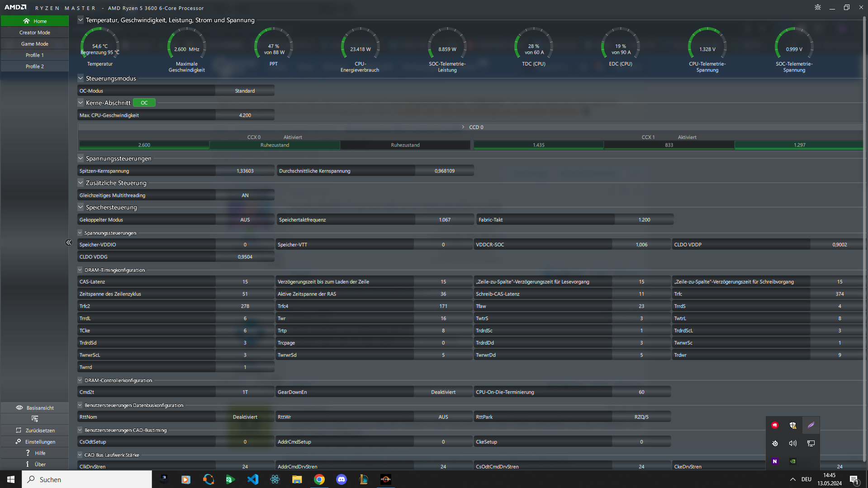The width and height of the screenshot is (868, 488).
Task: Collapse the Kerne-Abschnitt section
Action: point(81,103)
